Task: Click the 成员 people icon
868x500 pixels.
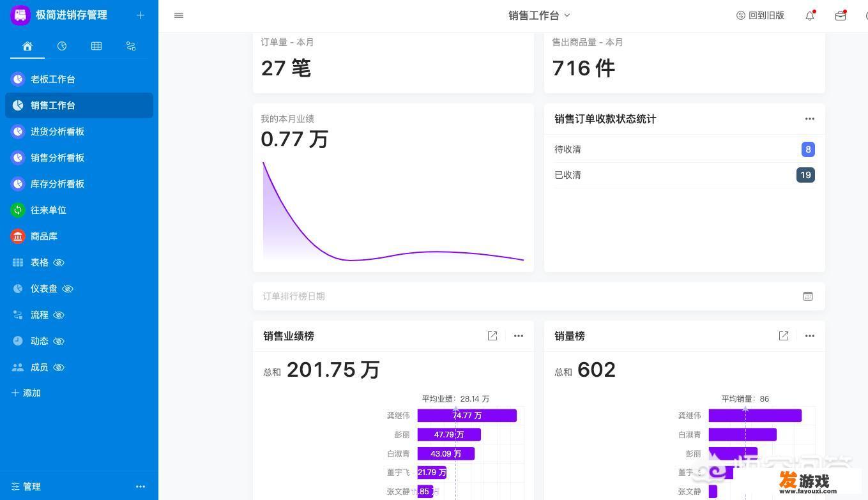Action: pos(18,367)
